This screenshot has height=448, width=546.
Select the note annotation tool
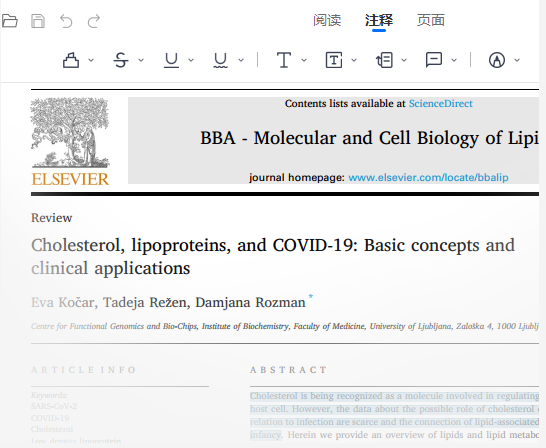click(x=384, y=60)
